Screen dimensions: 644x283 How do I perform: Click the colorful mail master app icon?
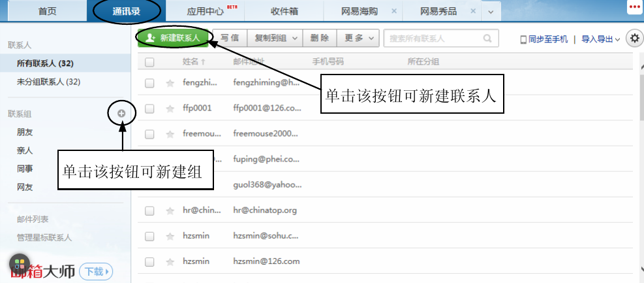[x=20, y=264]
